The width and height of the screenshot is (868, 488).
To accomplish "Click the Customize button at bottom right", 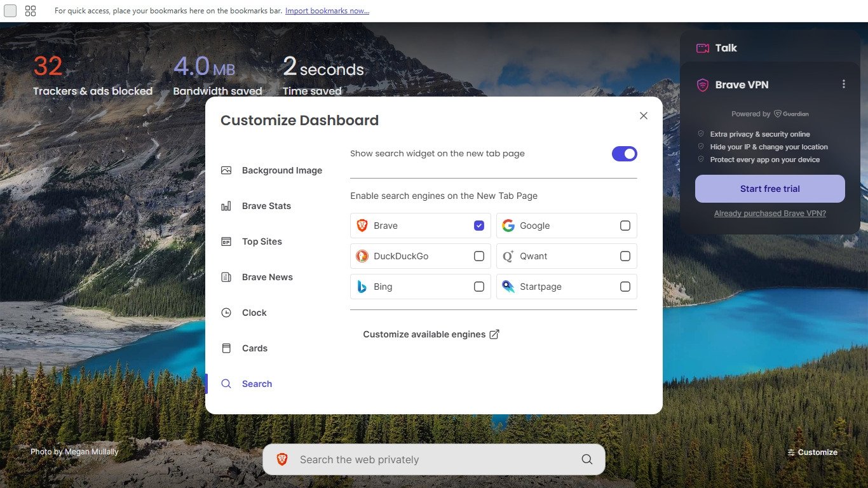I will [812, 452].
